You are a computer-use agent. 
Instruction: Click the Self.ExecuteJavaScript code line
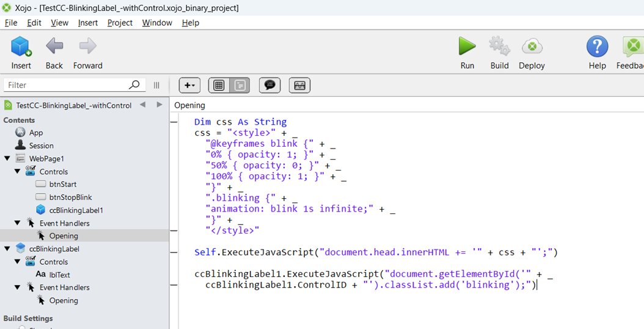tap(376, 252)
